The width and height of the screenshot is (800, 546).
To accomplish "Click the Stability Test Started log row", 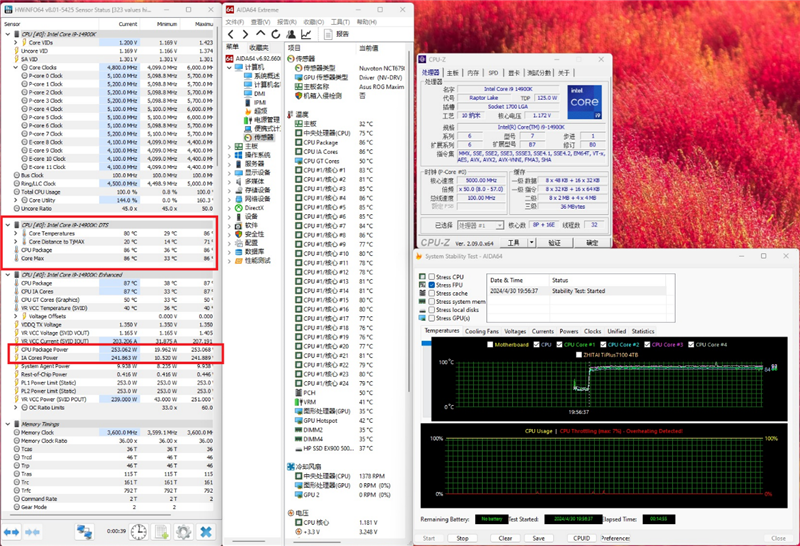I will (x=578, y=291).
